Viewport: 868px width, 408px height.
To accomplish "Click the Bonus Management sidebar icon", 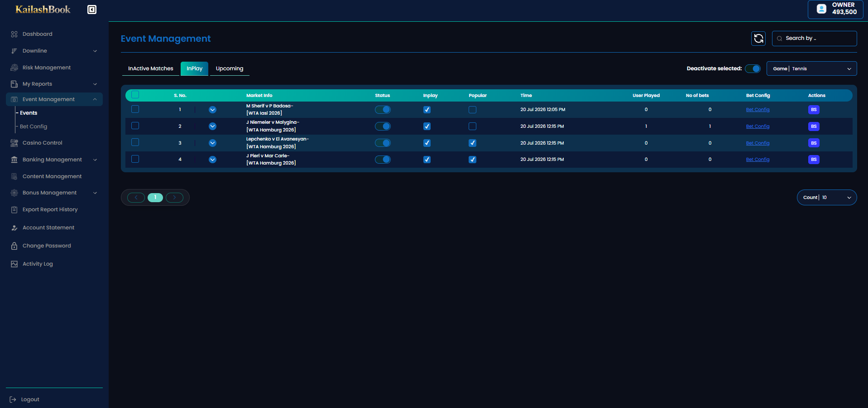I will pyautogui.click(x=14, y=193).
